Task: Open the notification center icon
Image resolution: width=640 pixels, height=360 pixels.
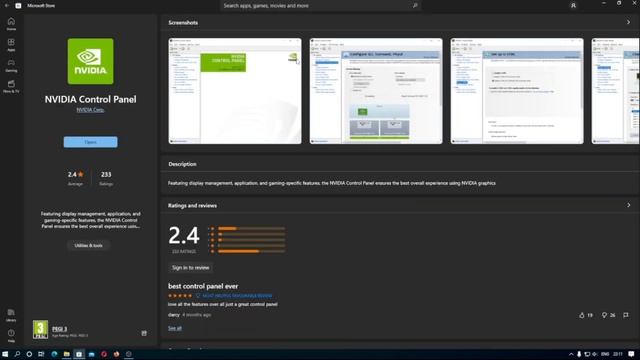Action: click(631, 354)
